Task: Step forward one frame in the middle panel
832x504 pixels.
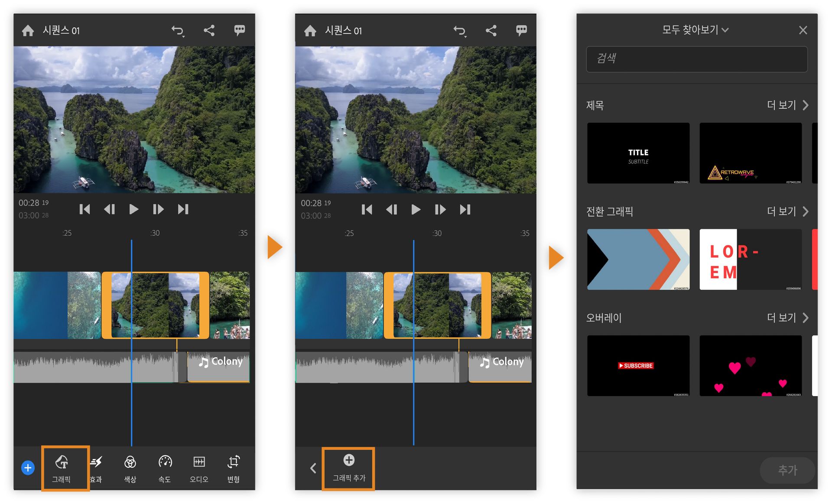Action: pyautogui.click(x=440, y=210)
